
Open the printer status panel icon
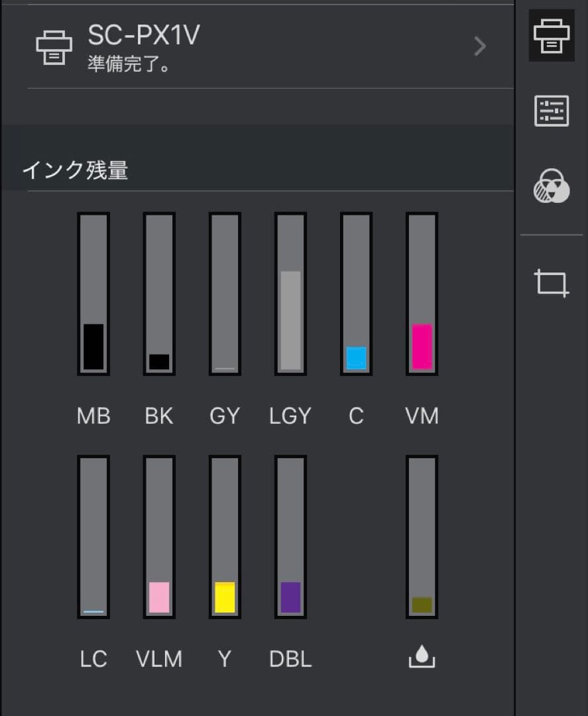point(552,37)
